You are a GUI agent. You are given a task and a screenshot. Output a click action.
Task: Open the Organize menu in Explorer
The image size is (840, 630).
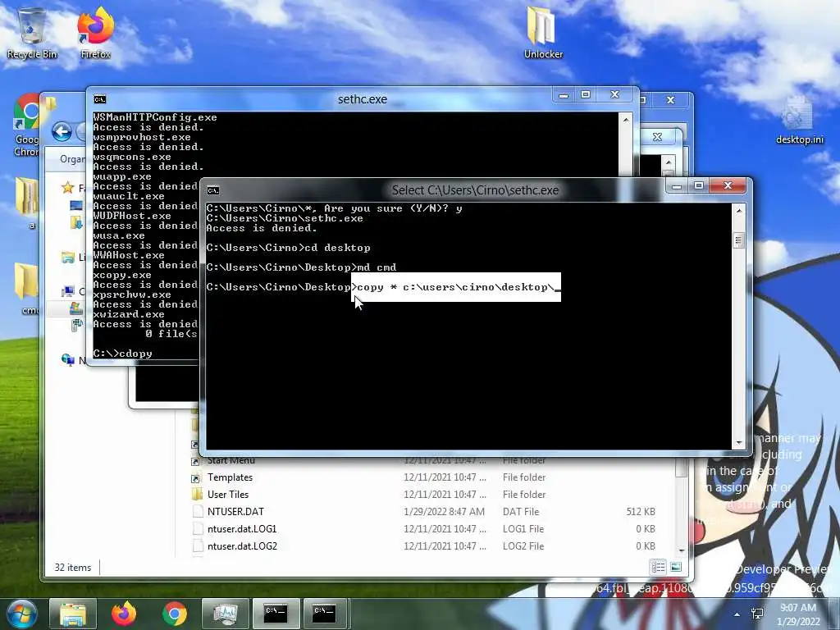point(72,159)
